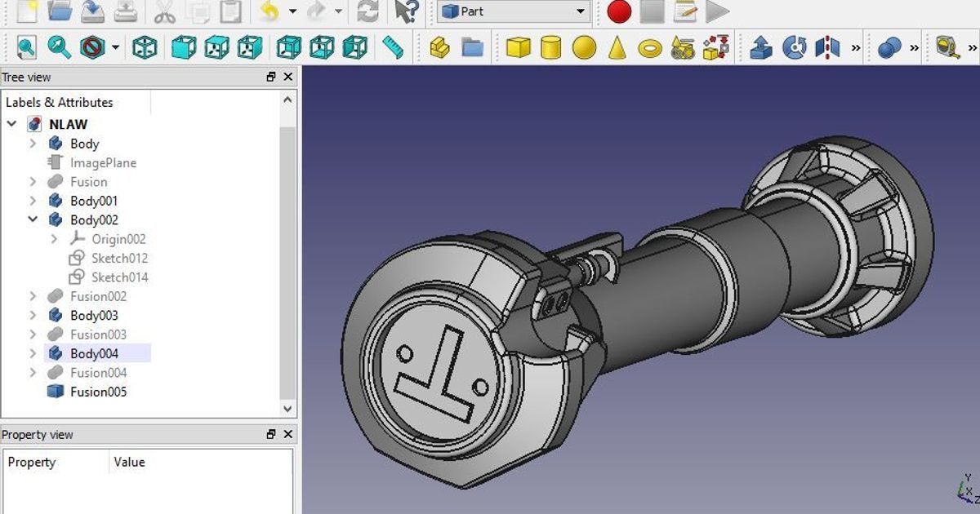The width and height of the screenshot is (980, 514).
Task: Click the Revolve tool
Action: click(793, 47)
